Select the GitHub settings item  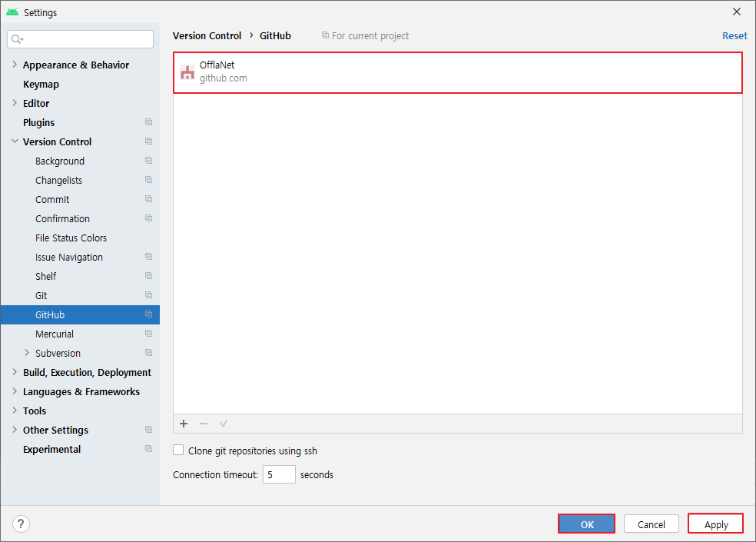(80, 314)
